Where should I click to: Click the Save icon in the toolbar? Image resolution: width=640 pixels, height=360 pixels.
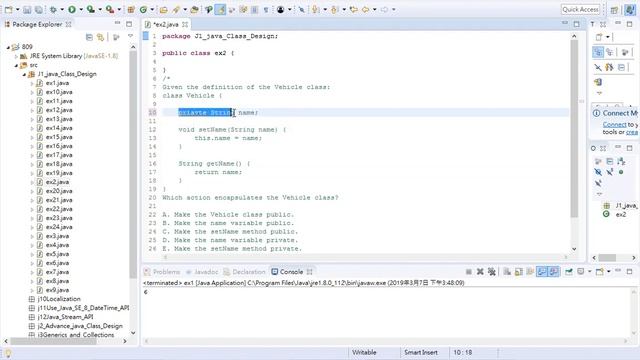(27, 9)
